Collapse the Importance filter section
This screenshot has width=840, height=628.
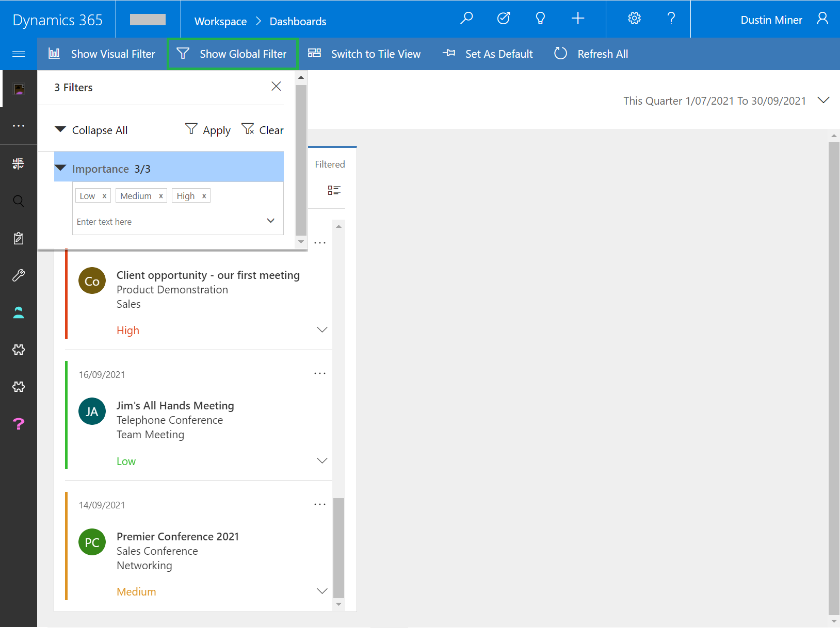[x=61, y=169]
